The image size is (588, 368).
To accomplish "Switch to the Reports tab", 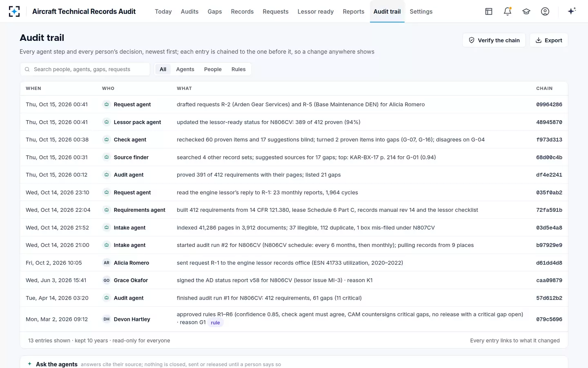I will click(354, 11).
